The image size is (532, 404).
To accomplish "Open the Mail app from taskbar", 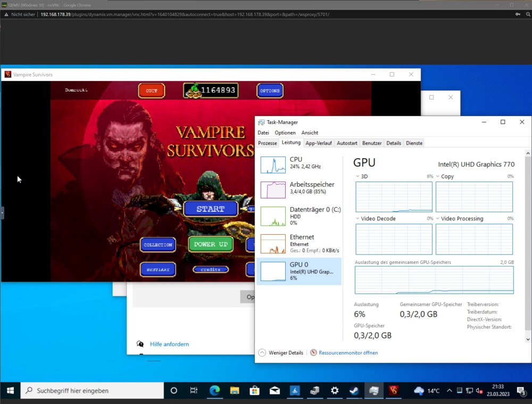I will (275, 390).
